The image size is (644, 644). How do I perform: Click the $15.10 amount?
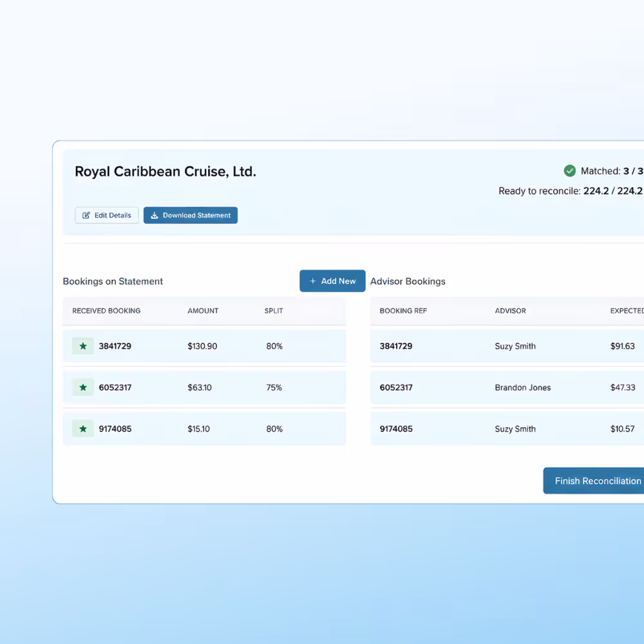click(x=199, y=429)
